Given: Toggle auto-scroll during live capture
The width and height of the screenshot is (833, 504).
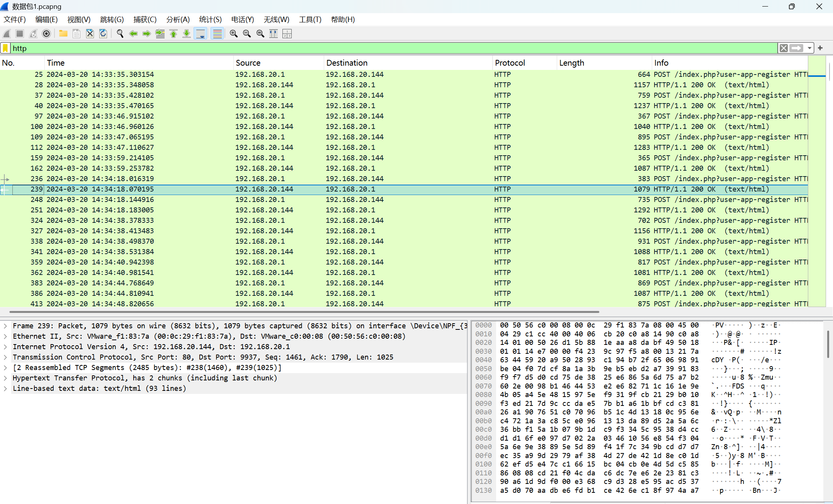Looking at the screenshot, I should click(x=201, y=34).
